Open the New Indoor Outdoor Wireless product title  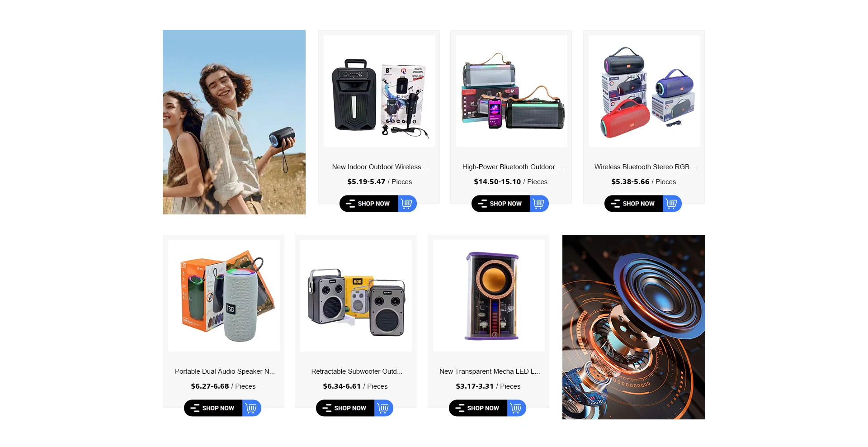[380, 167]
